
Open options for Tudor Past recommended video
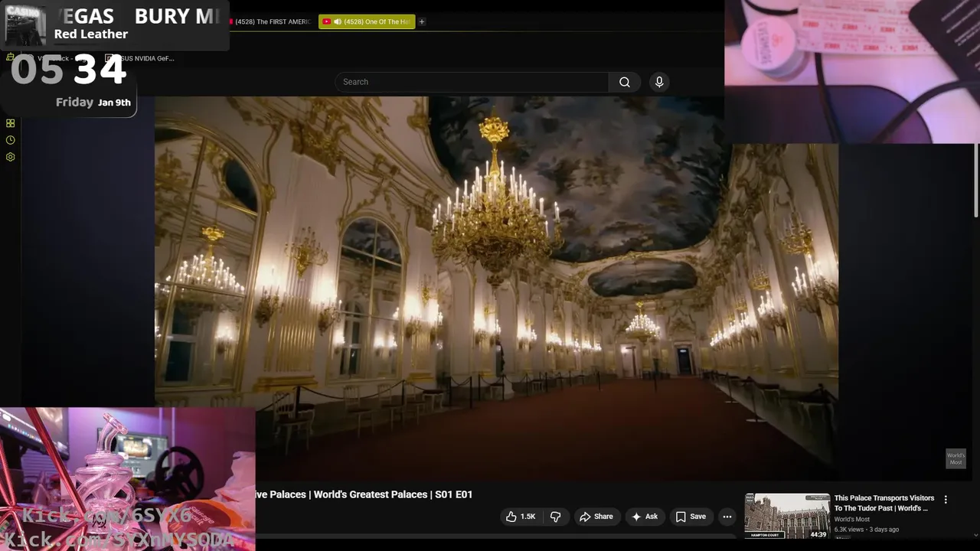pyautogui.click(x=946, y=499)
